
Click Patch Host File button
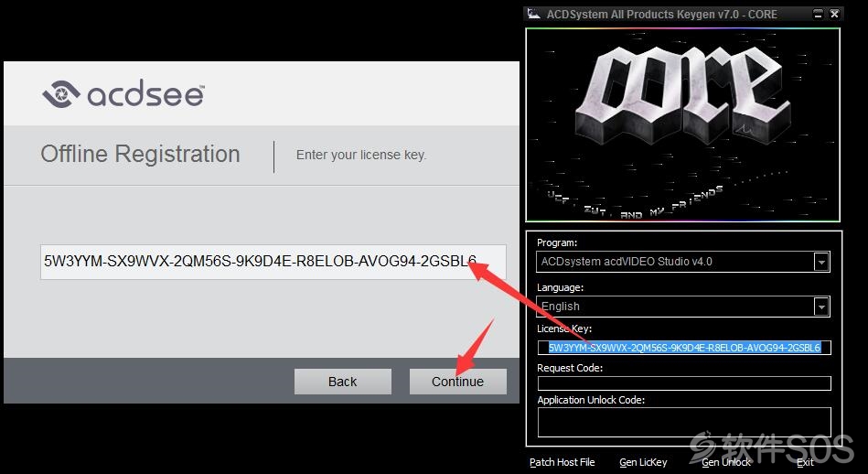tap(563, 462)
